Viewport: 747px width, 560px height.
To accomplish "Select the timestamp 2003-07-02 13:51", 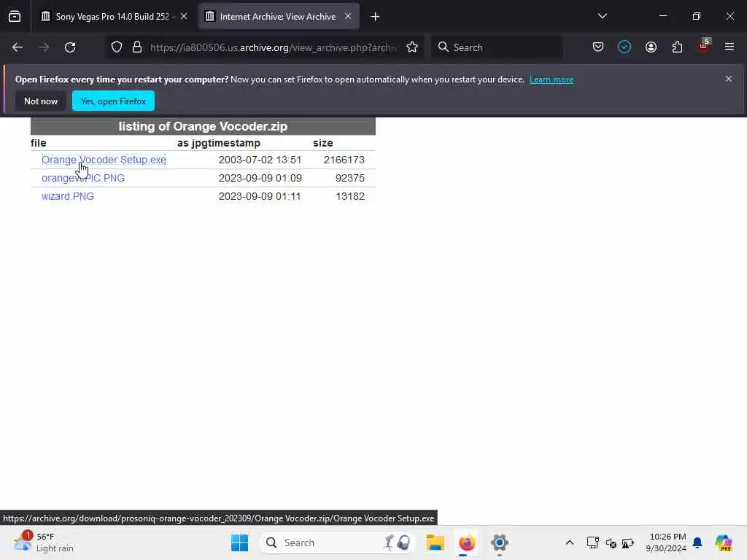I will click(260, 160).
